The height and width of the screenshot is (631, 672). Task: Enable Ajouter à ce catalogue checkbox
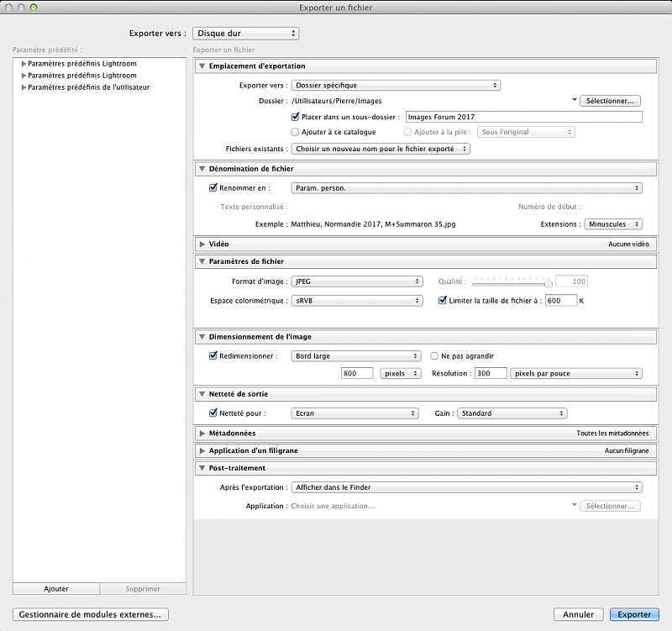click(295, 132)
